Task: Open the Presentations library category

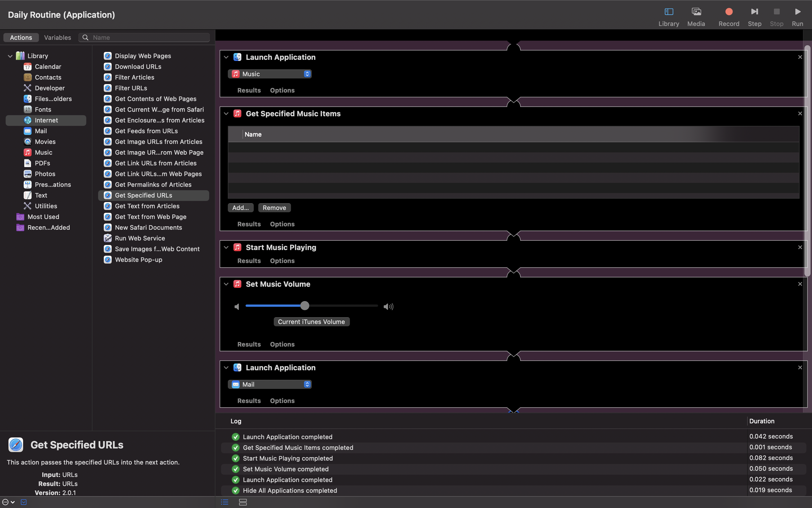Action: [46, 185]
